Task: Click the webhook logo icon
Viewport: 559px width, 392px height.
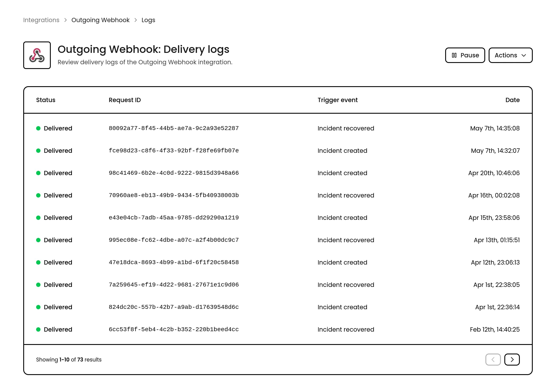Action: coord(37,55)
